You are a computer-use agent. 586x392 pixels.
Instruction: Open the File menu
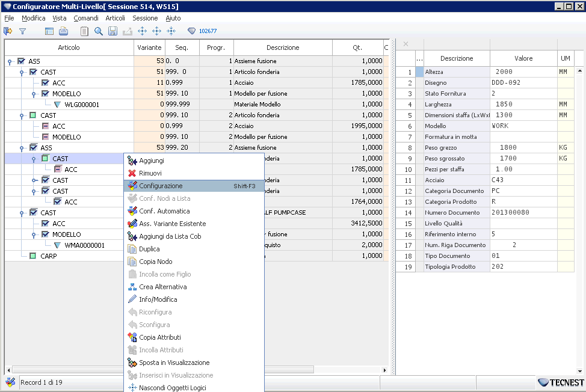click(x=9, y=18)
